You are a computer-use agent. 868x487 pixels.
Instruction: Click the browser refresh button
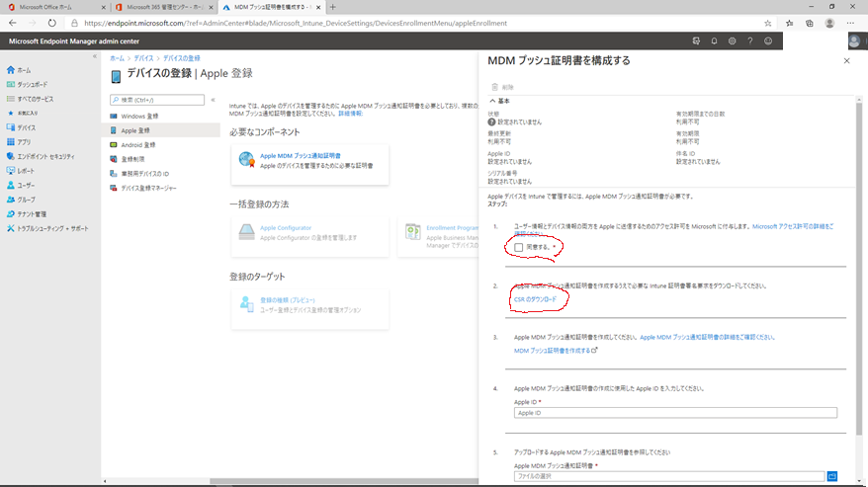tap(52, 24)
